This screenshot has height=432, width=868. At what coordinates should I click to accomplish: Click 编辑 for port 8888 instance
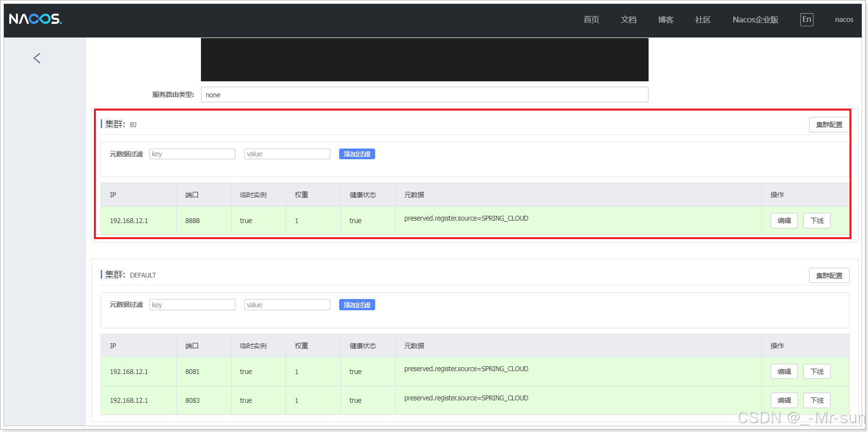[784, 221]
